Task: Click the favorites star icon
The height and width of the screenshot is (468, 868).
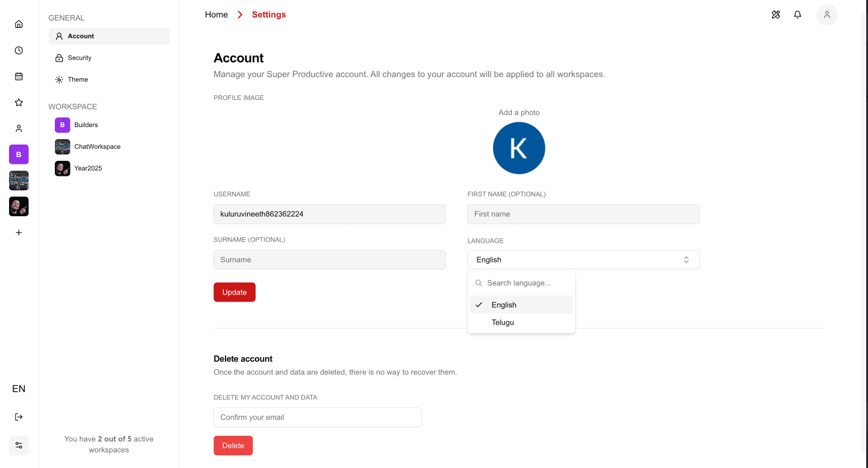Action: [x=19, y=102]
